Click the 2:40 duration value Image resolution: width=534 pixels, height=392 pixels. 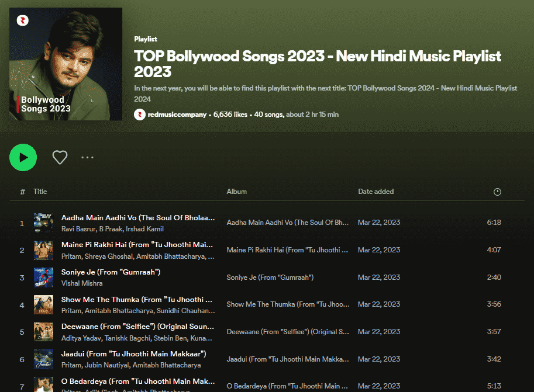494,277
